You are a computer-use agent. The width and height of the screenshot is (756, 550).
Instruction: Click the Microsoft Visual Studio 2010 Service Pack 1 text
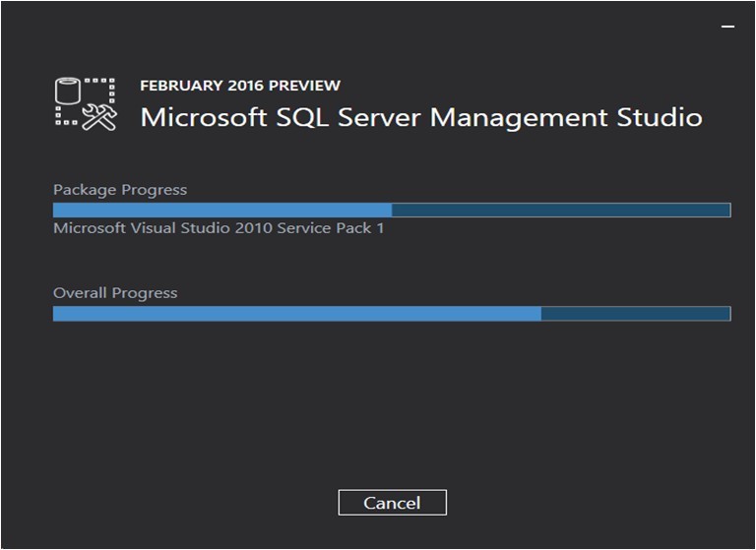click(219, 227)
